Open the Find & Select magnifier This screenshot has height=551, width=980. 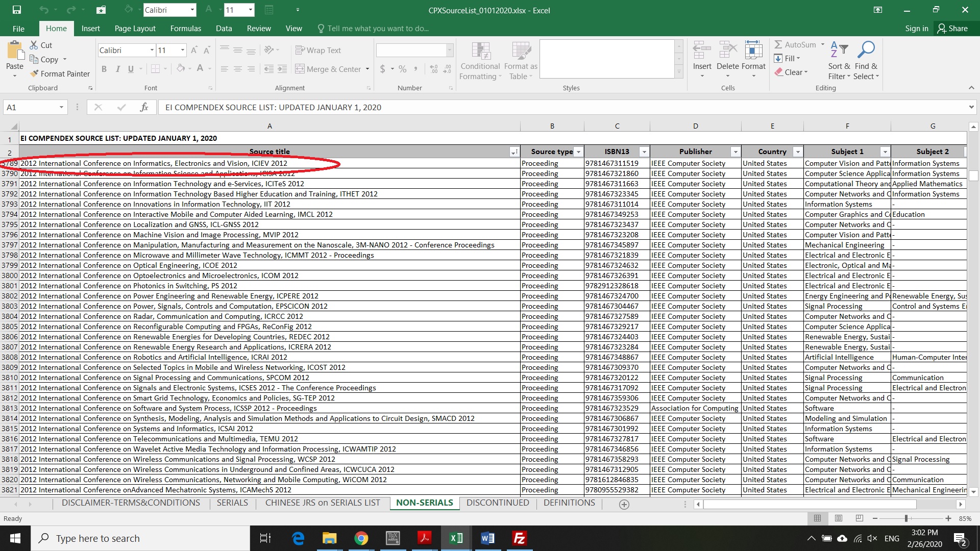(x=866, y=50)
